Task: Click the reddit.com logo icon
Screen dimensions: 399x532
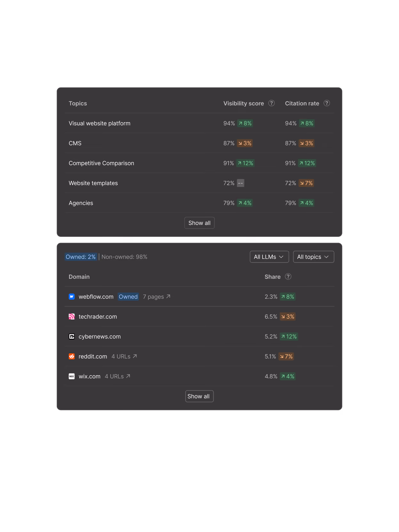Action: click(x=72, y=356)
